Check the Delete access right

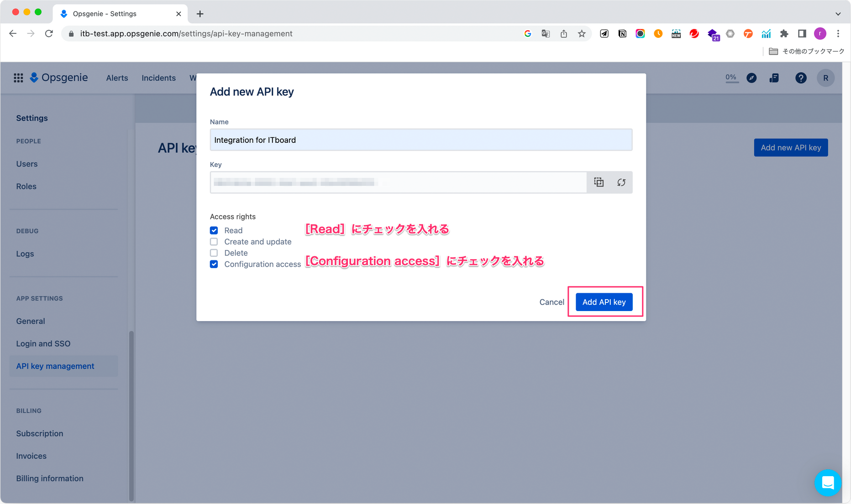click(214, 253)
